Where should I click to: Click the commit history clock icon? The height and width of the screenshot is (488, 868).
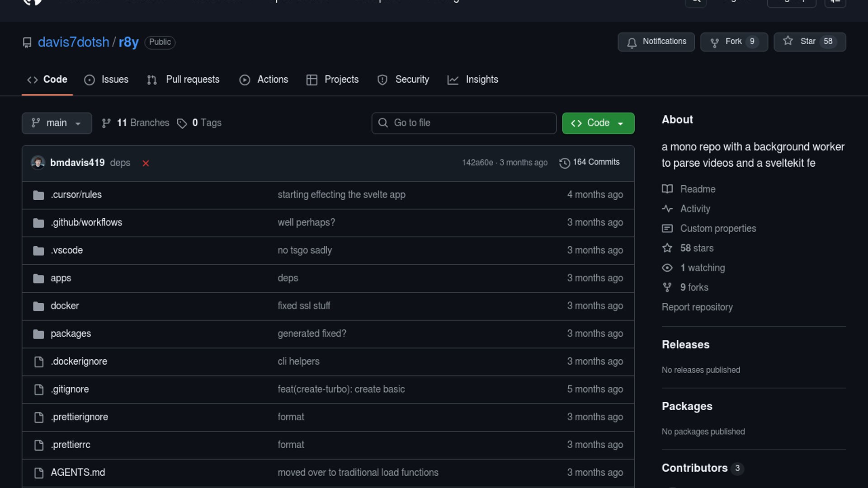(564, 163)
